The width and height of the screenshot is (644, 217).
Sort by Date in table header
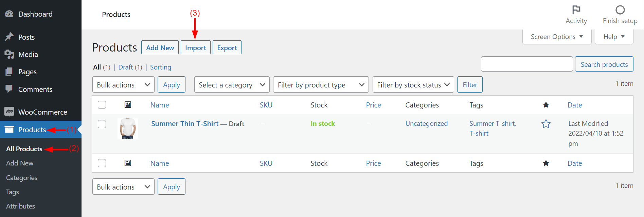coord(575,105)
